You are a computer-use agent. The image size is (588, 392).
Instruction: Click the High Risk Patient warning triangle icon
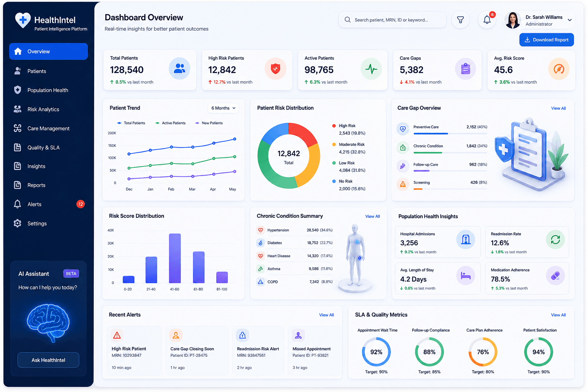(117, 335)
